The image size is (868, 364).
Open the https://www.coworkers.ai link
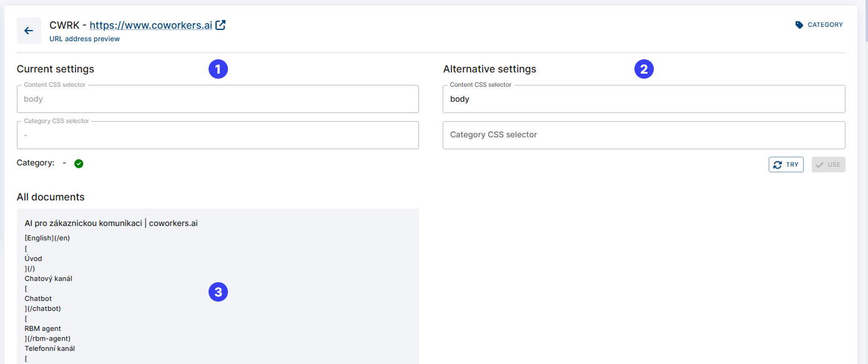point(150,26)
